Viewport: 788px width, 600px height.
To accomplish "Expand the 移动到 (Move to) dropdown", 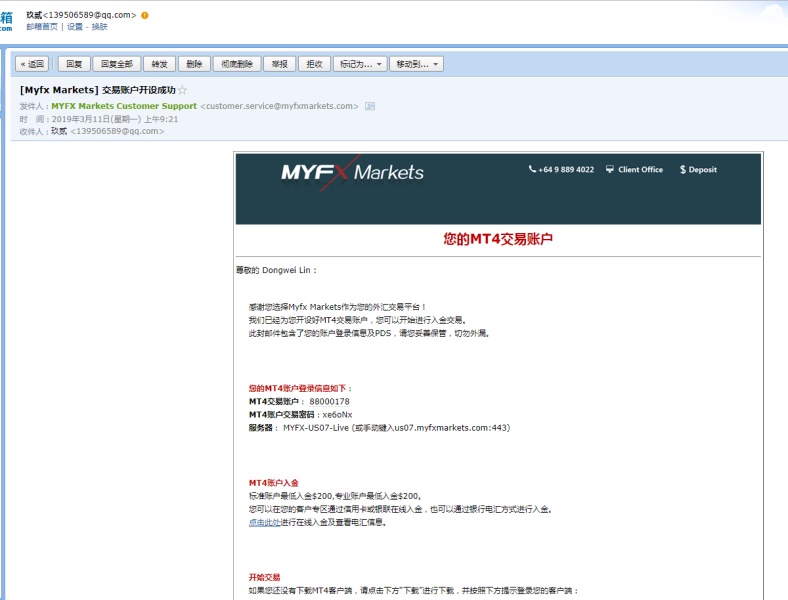I will 416,64.
